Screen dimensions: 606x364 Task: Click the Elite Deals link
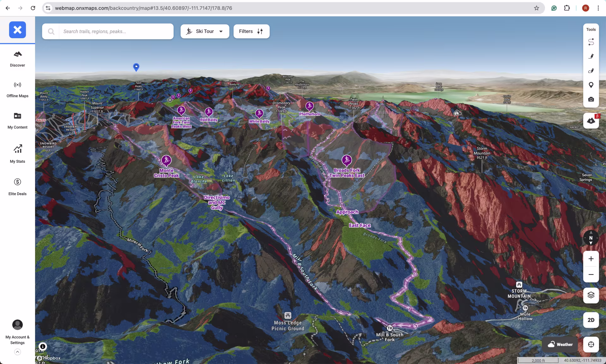[17, 187]
